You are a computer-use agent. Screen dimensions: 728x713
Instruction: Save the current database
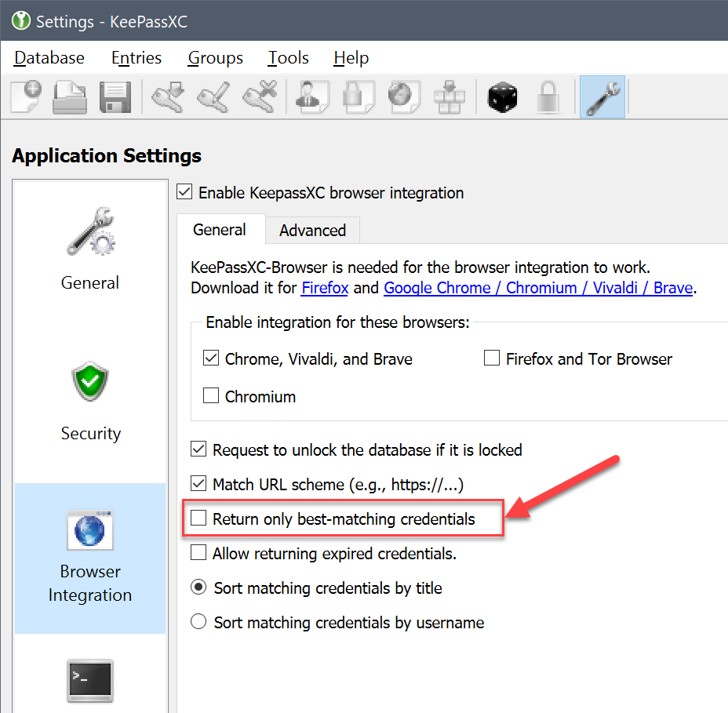pyautogui.click(x=115, y=96)
